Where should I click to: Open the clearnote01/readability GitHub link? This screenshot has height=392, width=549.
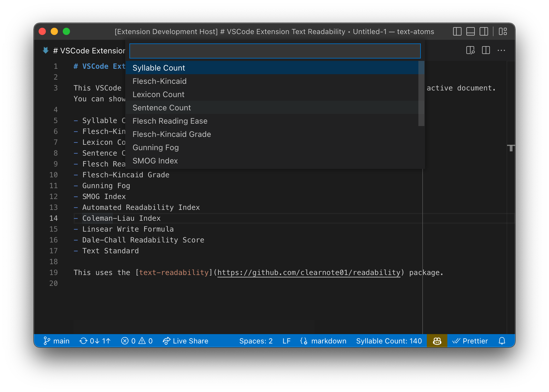(x=309, y=272)
